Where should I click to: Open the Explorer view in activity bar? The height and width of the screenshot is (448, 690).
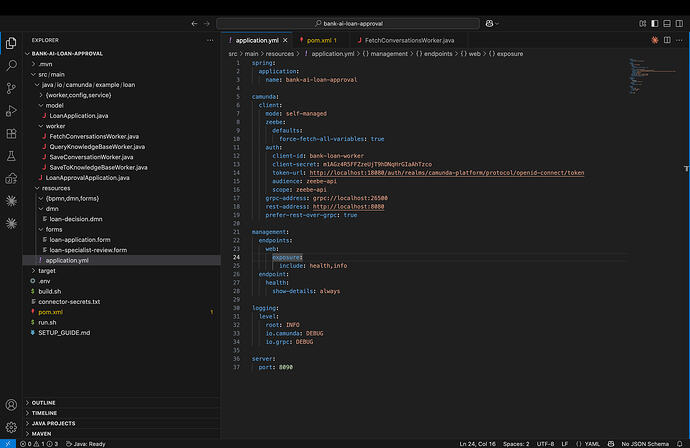(x=11, y=43)
